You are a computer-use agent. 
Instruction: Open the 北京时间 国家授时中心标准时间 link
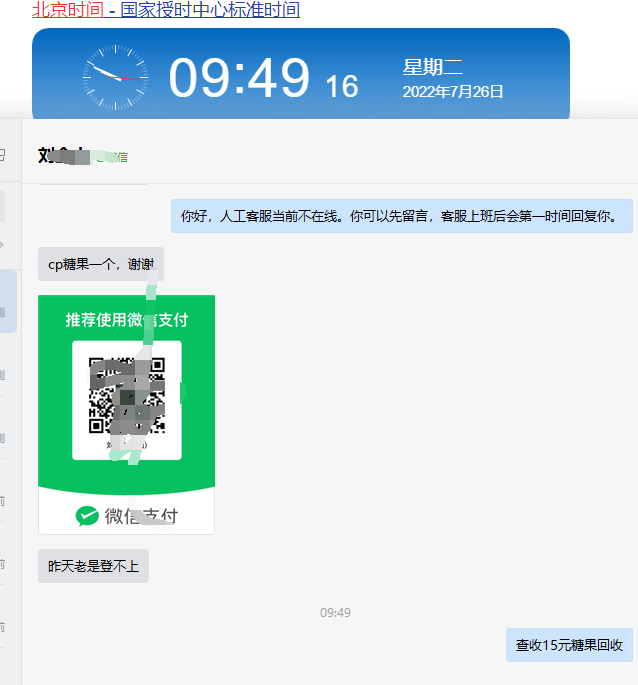click(166, 10)
